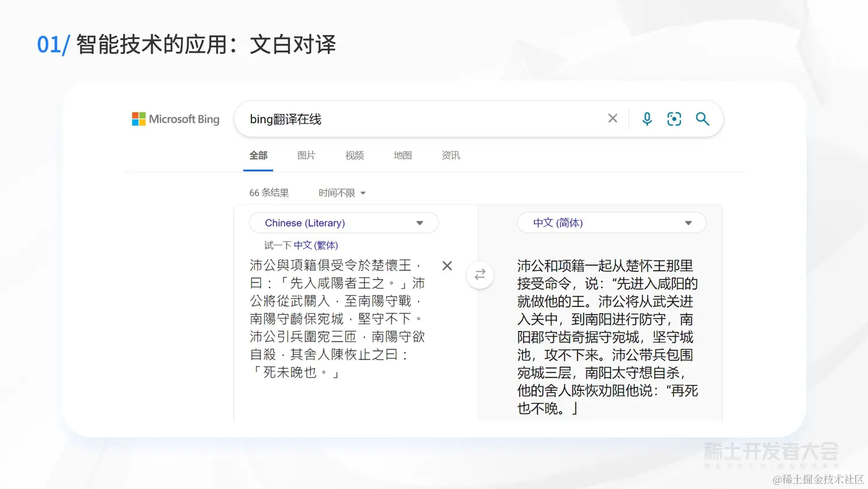Image resolution: width=868 pixels, height=489 pixels.
Task: Click translated text starting 沛公和项籍
Action: click(608, 337)
